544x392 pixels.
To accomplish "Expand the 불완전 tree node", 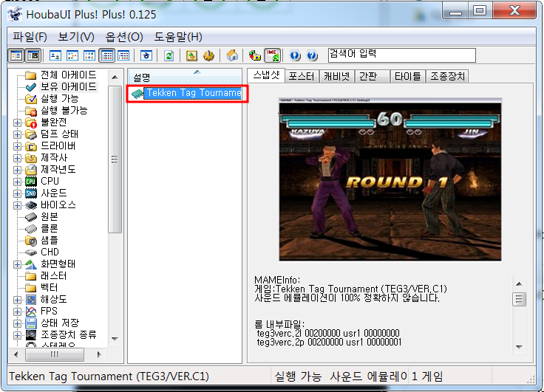I will pyautogui.click(x=17, y=123).
